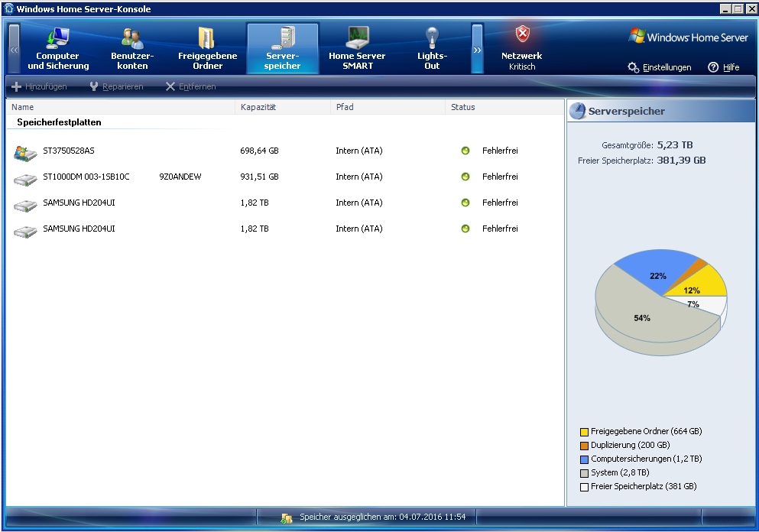The height and width of the screenshot is (532, 759).
Task: Sort by the Pfad column header
Action: (x=388, y=107)
